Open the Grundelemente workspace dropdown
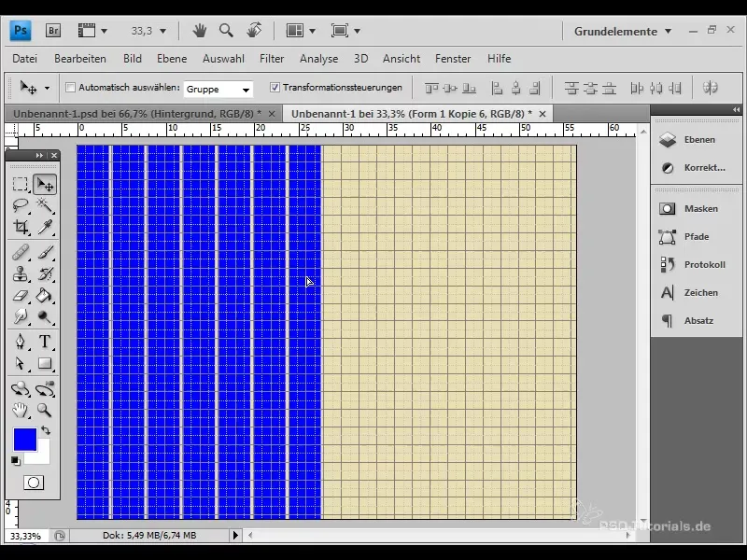The height and width of the screenshot is (560, 747). click(x=623, y=32)
